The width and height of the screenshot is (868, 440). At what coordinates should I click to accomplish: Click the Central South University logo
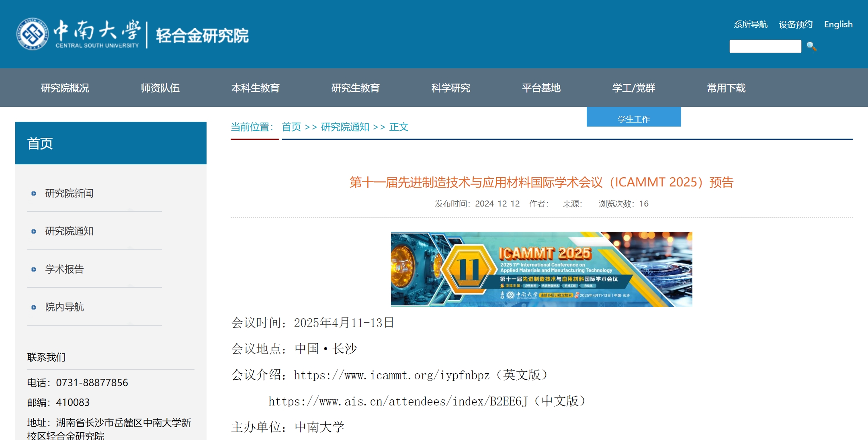coord(78,34)
